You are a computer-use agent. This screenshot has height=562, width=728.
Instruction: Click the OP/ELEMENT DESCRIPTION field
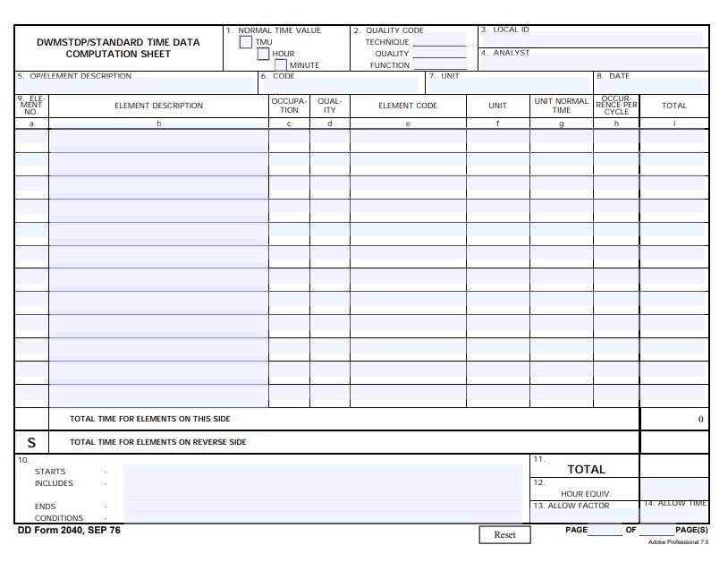[135, 86]
